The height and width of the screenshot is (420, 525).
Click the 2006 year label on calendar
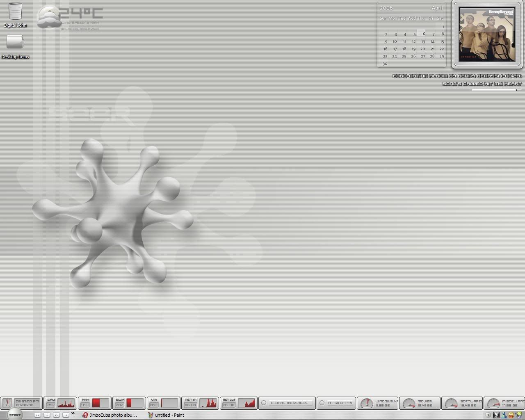click(386, 8)
